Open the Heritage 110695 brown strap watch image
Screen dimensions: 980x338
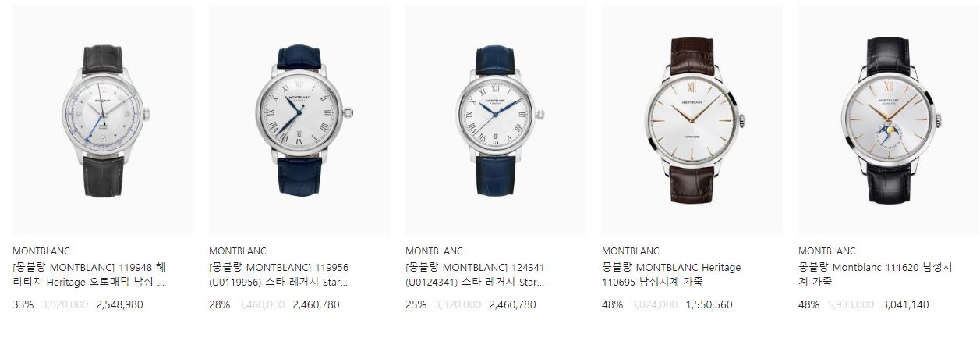692,120
